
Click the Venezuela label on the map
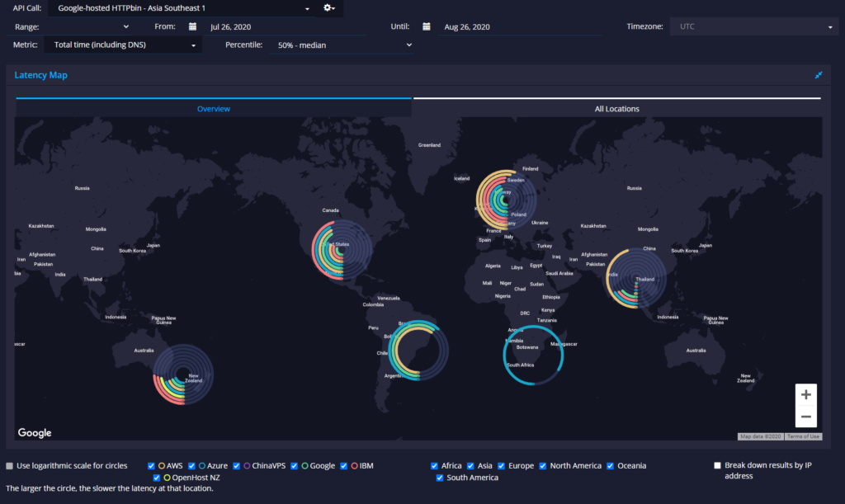click(389, 298)
